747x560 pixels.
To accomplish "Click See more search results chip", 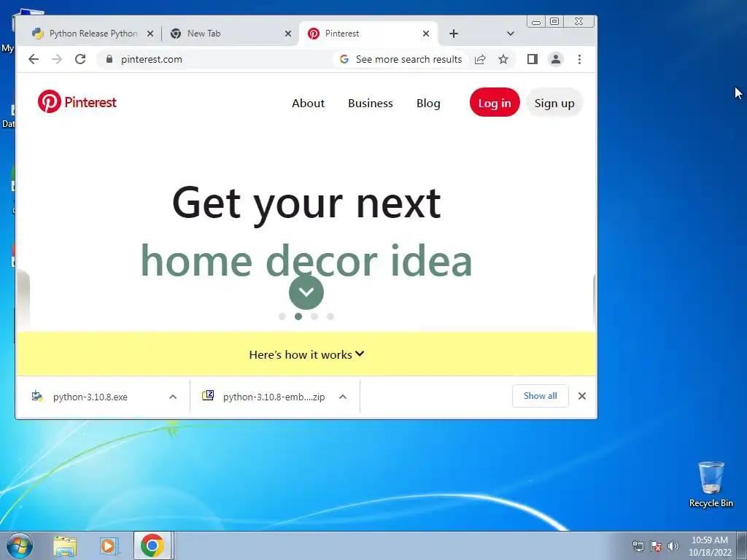I will click(401, 59).
